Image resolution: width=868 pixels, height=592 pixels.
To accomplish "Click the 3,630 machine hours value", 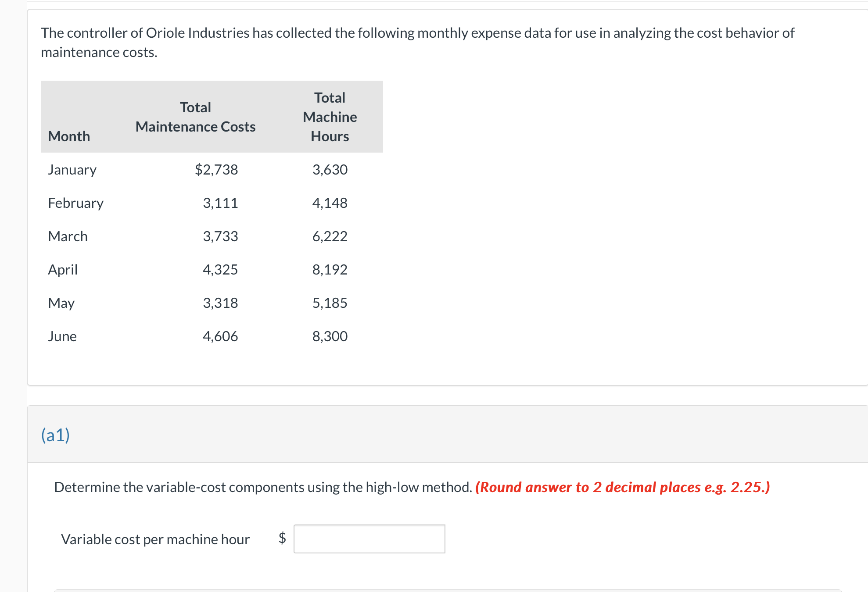I will [330, 170].
